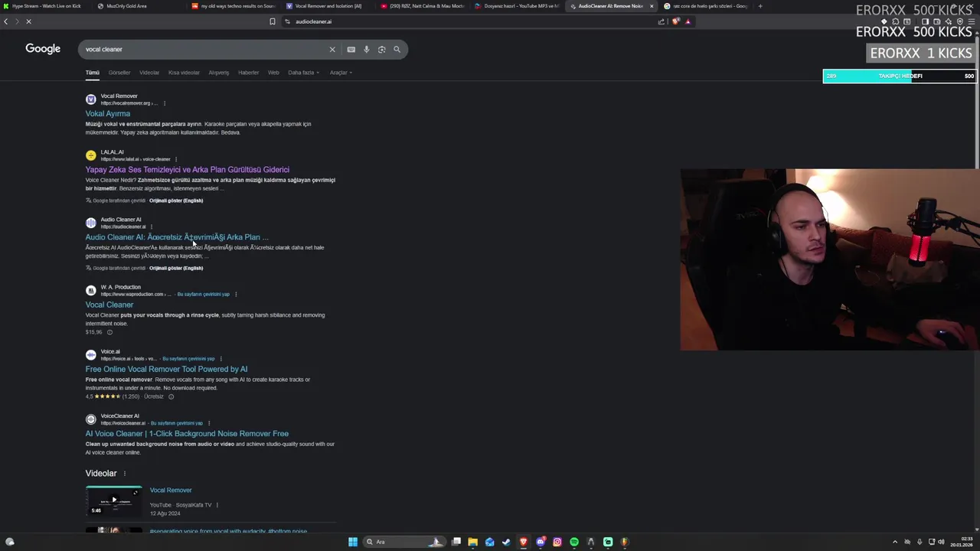Switch to Videolar search tab
Viewport: 980px width, 551px height.
[149, 73]
